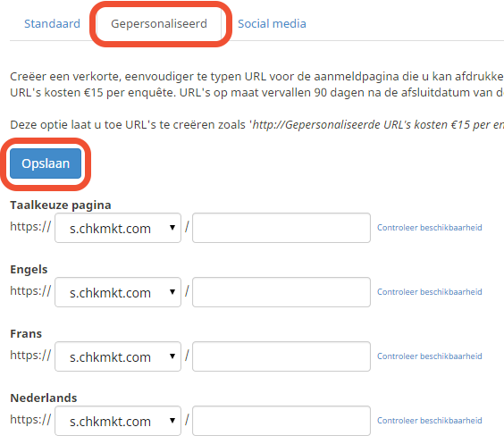Viewport: 504px width, 444px height.
Task: Focus the Nederlands URL text field
Action: point(281,421)
